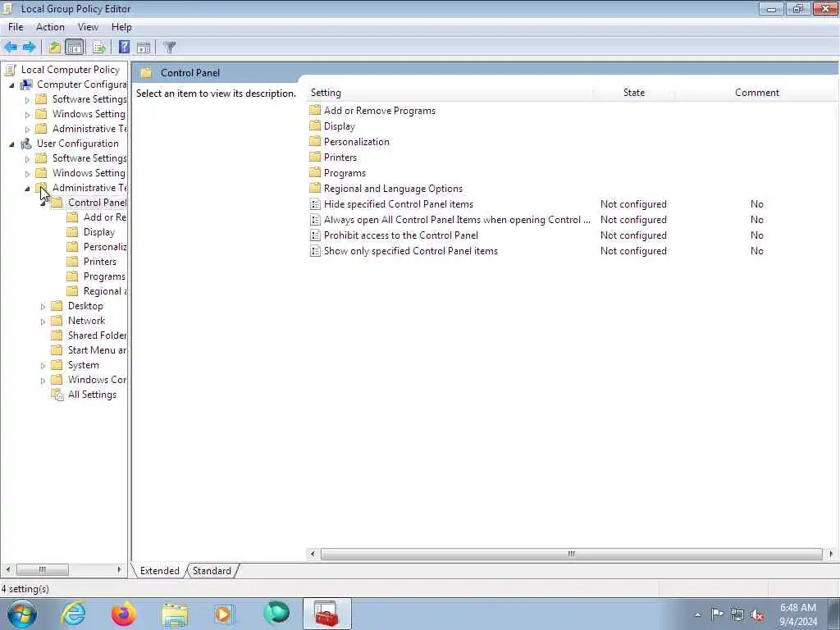Open the View menu
The height and width of the screenshot is (630, 840).
click(88, 27)
